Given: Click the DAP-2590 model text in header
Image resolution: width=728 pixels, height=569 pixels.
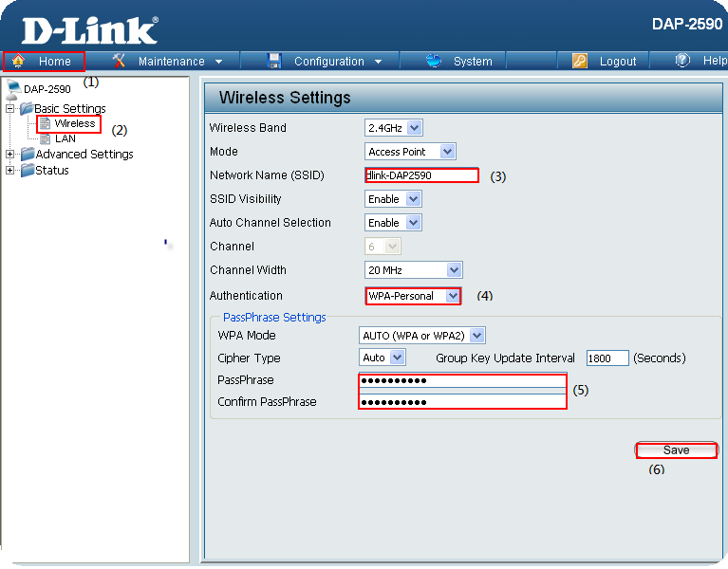Looking at the screenshot, I should click(x=687, y=24).
